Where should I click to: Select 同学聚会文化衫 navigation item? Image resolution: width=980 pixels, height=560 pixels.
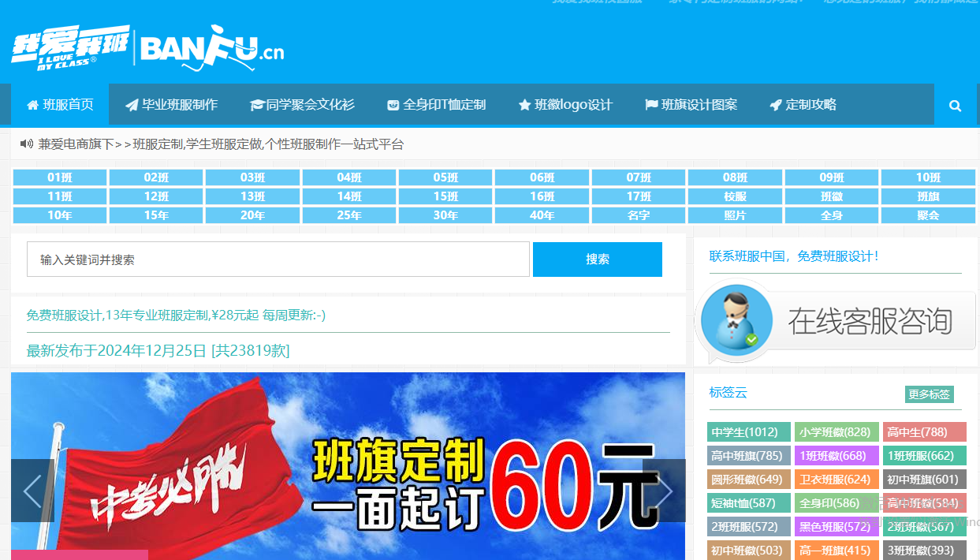(x=302, y=105)
